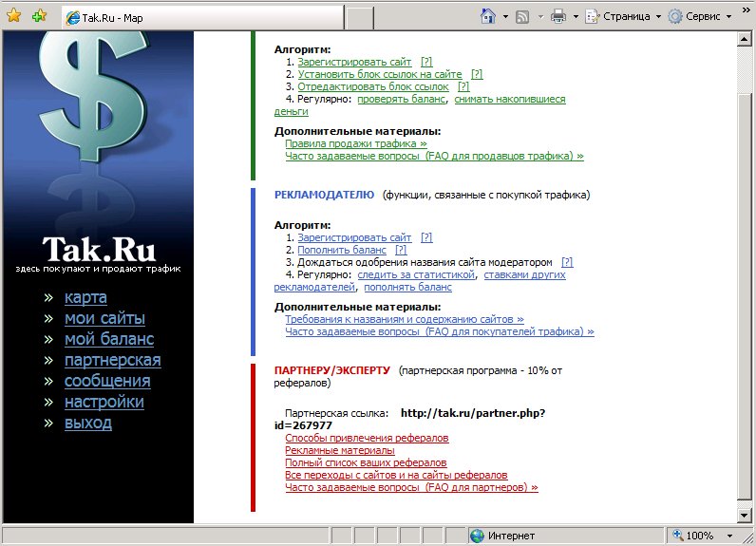This screenshot has width=756, height=546.
Task: Select the Tak.Ru - Map browser tab
Action: (x=202, y=18)
